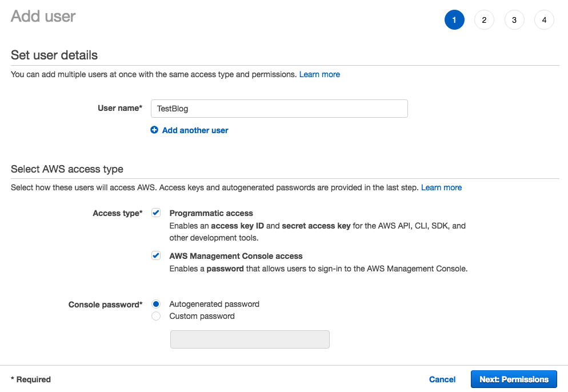Select the Autogenerated password radio button
This screenshot has width=568, height=392.
[x=156, y=304]
